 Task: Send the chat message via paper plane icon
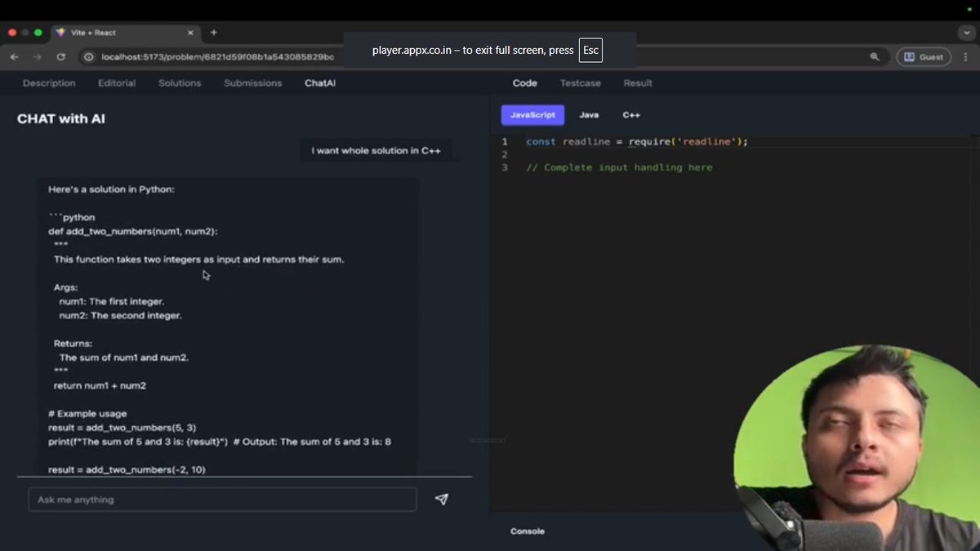coord(441,499)
